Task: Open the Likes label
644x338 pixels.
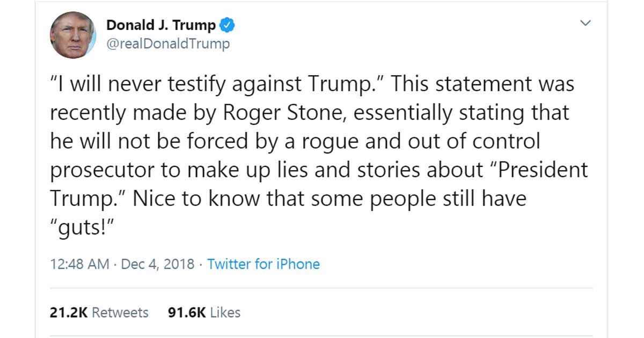Action: click(225, 312)
